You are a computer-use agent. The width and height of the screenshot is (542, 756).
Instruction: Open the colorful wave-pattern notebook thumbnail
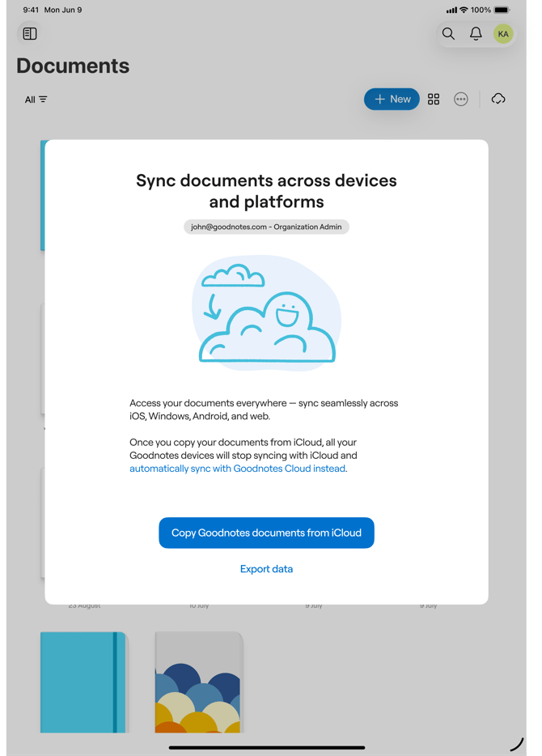[198, 682]
